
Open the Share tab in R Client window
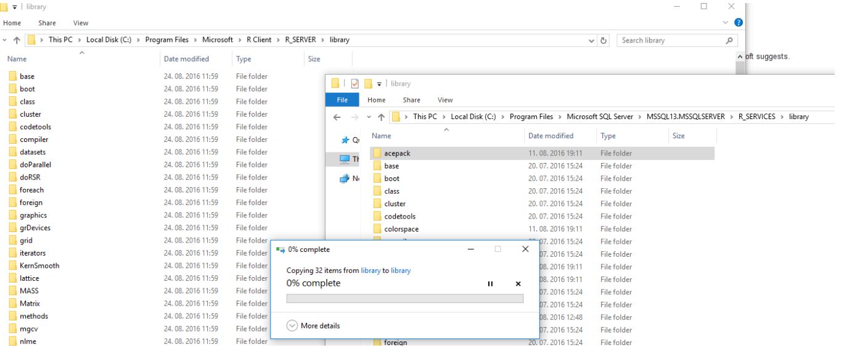pos(47,23)
